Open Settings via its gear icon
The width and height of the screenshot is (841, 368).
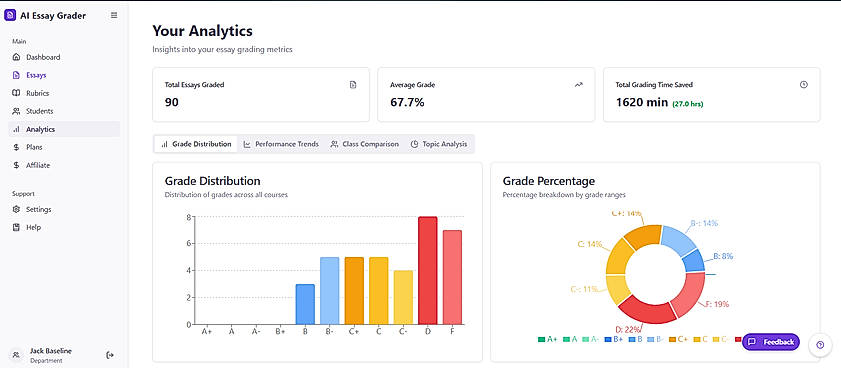coord(16,209)
